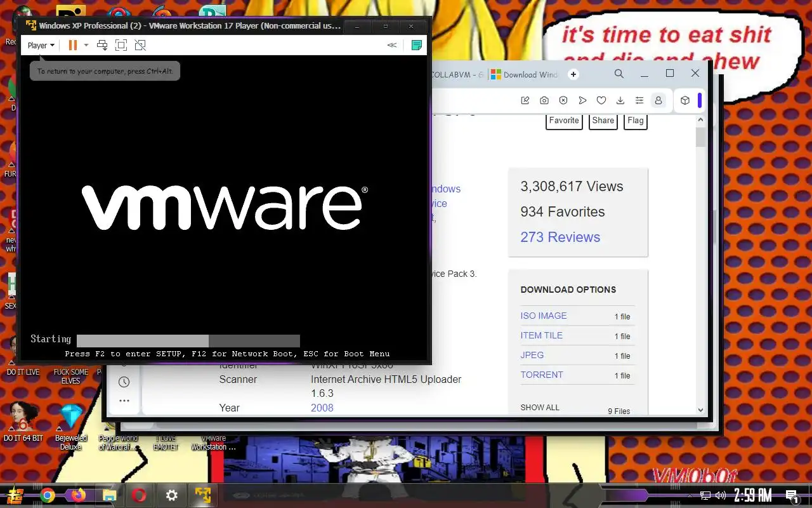Image resolution: width=812 pixels, height=508 pixels.
Task: Download the ISO IMAGE option
Action: 544,316
